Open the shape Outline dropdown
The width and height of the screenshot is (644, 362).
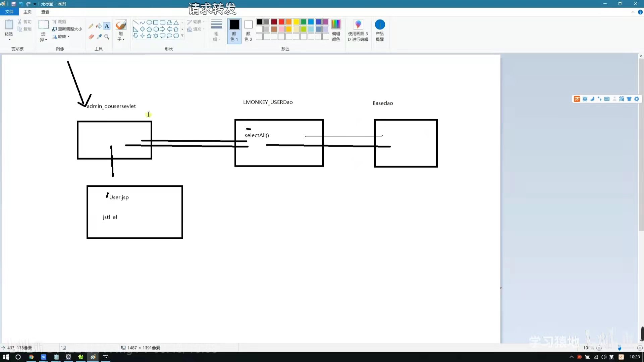pos(196,22)
